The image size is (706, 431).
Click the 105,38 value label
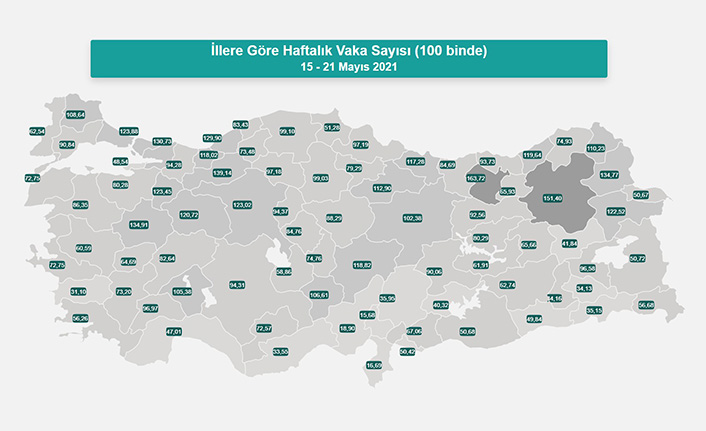pyautogui.click(x=182, y=291)
